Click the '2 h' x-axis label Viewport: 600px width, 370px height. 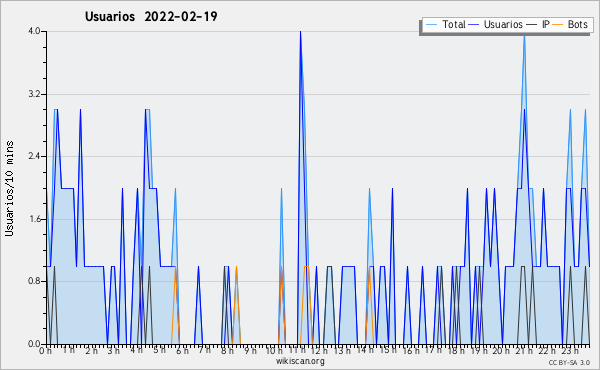(x=91, y=350)
